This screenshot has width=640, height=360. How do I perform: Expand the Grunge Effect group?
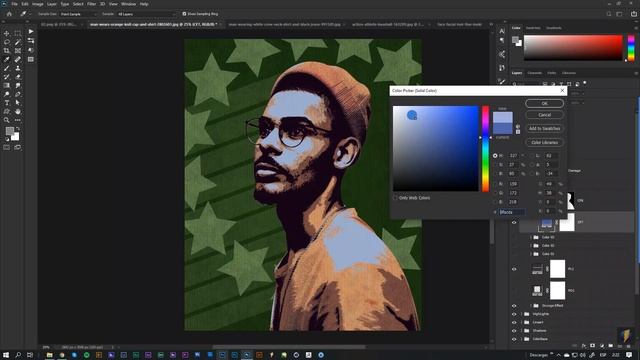tap(531, 306)
